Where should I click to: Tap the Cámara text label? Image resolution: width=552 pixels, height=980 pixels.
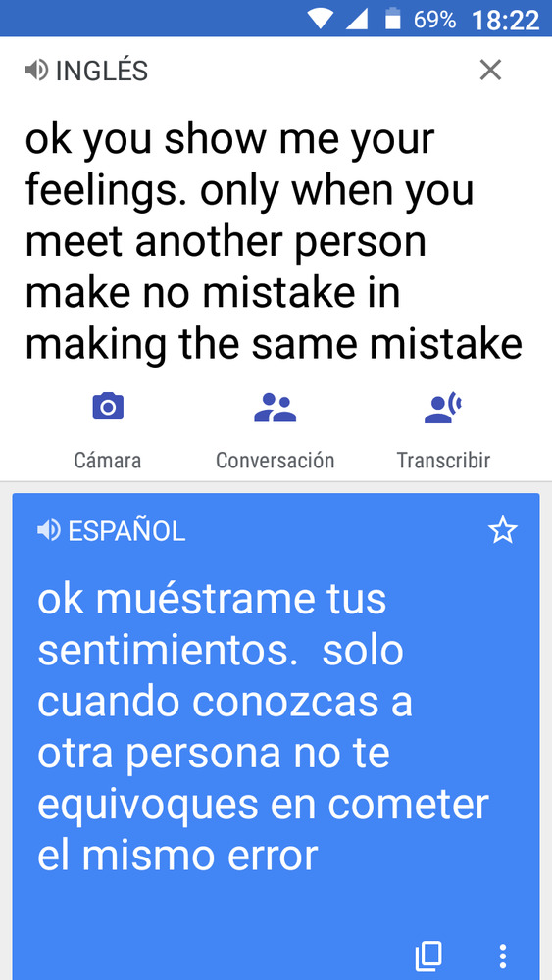[x=108, y=461]
